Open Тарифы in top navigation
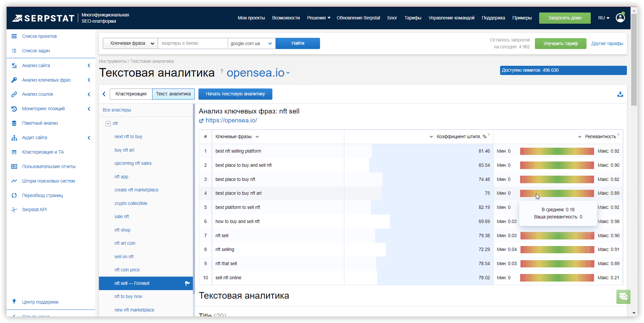This screenshot has height=323, width=644. pos(413,18)
